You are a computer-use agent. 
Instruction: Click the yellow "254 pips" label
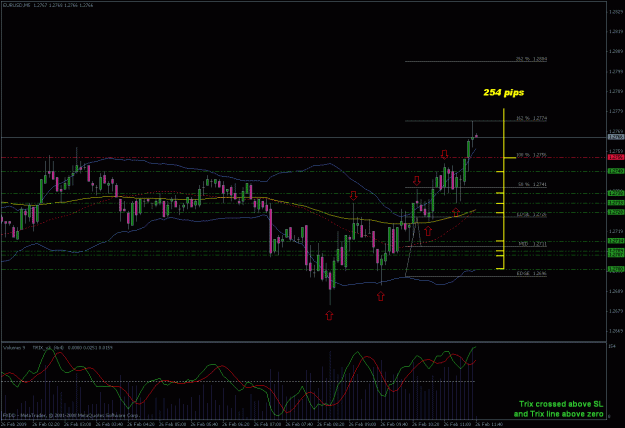click(503, 92)
